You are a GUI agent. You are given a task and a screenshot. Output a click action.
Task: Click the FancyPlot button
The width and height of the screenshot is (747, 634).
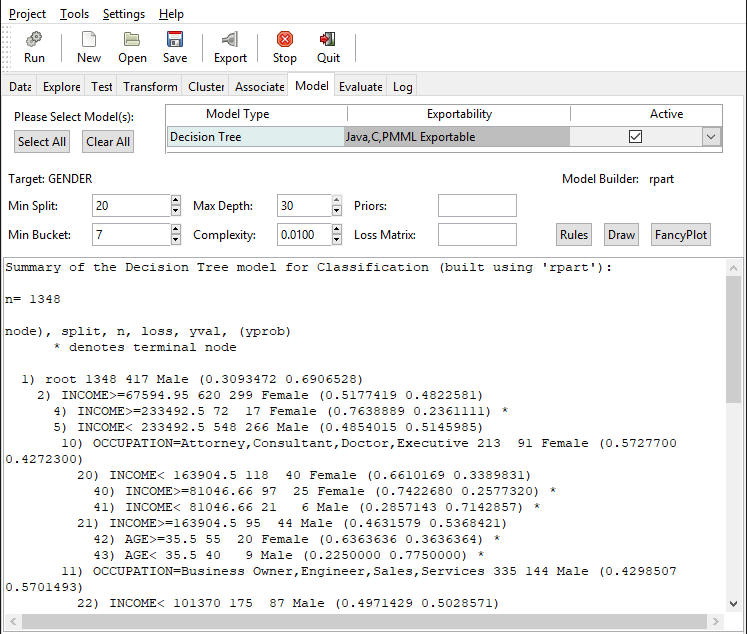pyautogui.click(x=681, y=235)
